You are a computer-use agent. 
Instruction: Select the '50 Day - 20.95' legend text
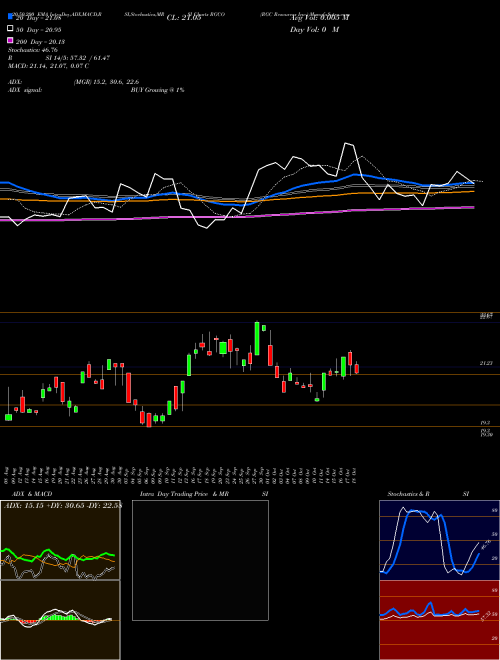[x=39, y=29]
